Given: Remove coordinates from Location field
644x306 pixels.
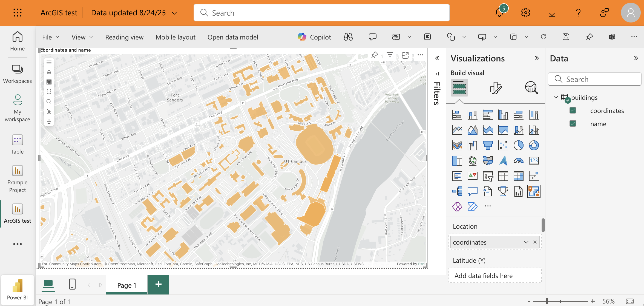Looking at the screenshot, I should click(x=535, y=242).
